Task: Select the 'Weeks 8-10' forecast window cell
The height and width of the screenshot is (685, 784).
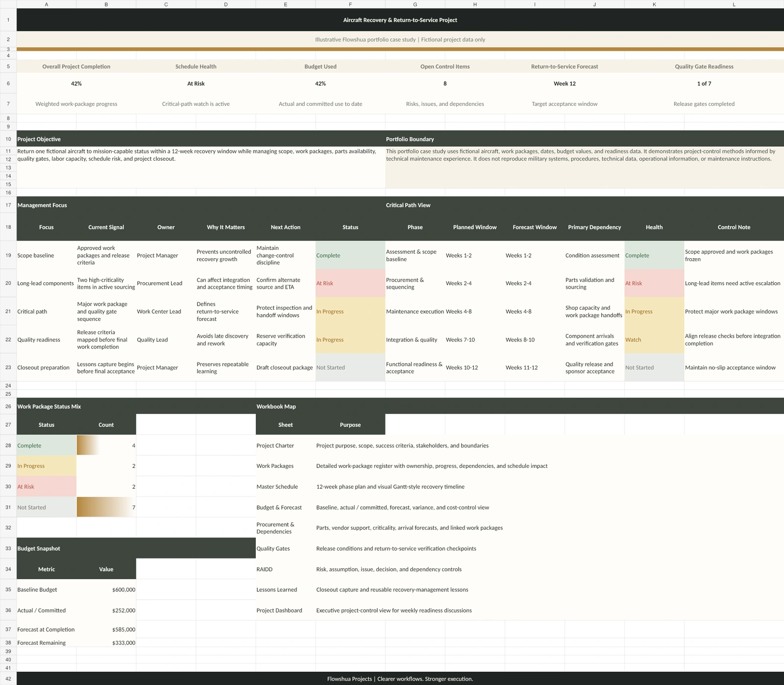Action: (535, 340)
